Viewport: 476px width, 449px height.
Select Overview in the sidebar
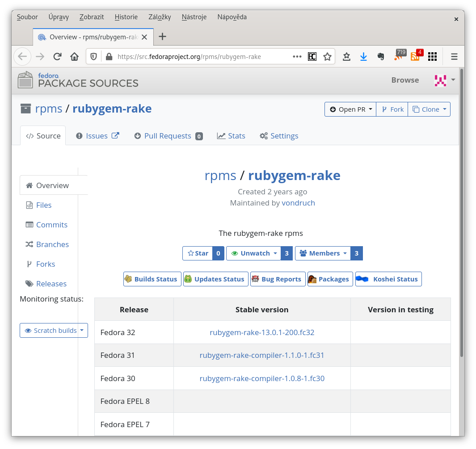tap(54, 185)
